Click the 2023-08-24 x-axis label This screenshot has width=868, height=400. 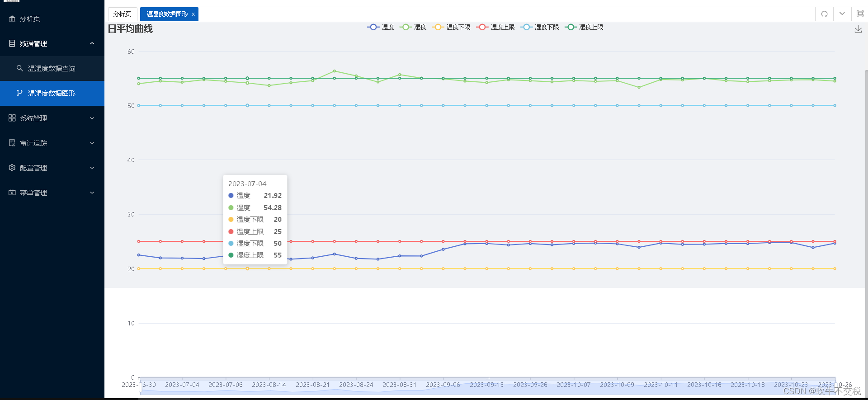click(x=356, y=385)
